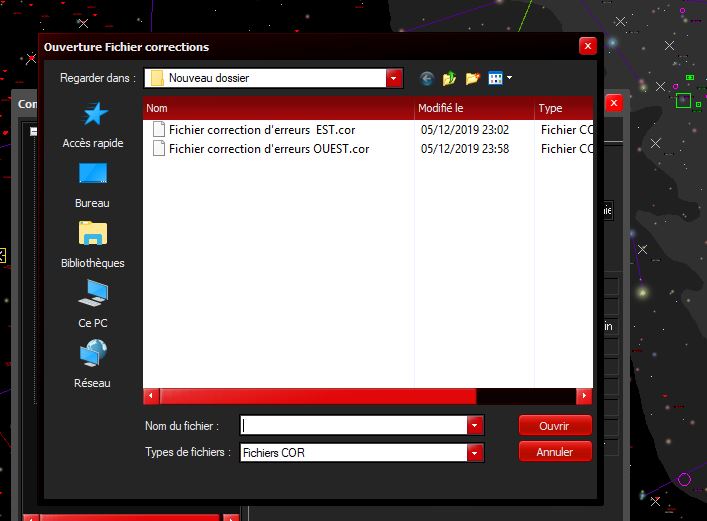
Task: Select the Ce PC computer icon
Action: pos(93,294)
